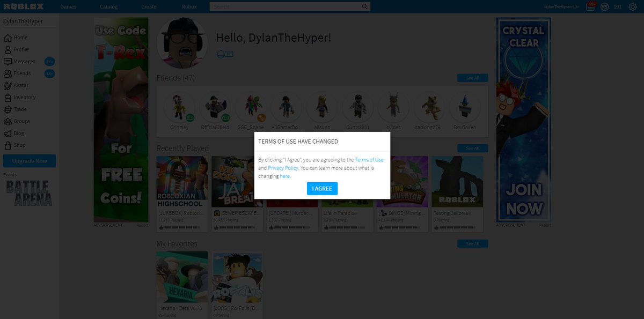Click the Friends request count badge
This screenshot has height=319, width=644.
click(x=49, y=73)
